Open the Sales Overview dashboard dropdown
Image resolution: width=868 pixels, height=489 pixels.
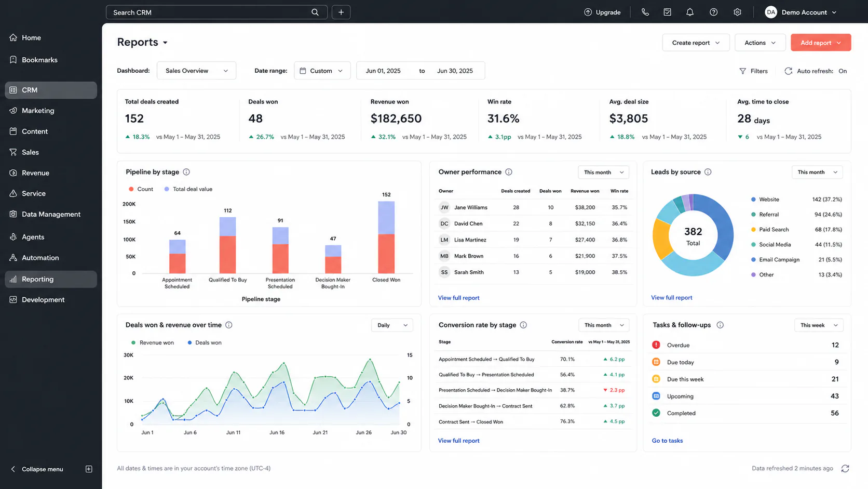coord(196,71)
